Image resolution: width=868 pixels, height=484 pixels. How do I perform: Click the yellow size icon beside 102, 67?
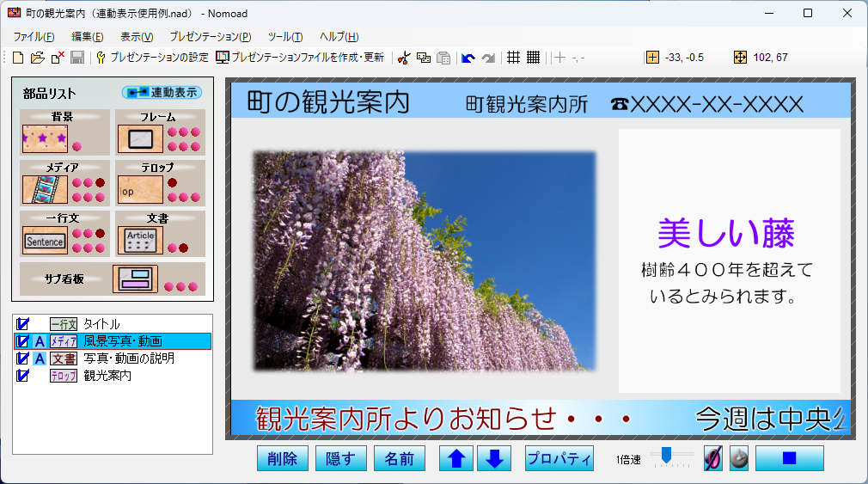(740, 57)
